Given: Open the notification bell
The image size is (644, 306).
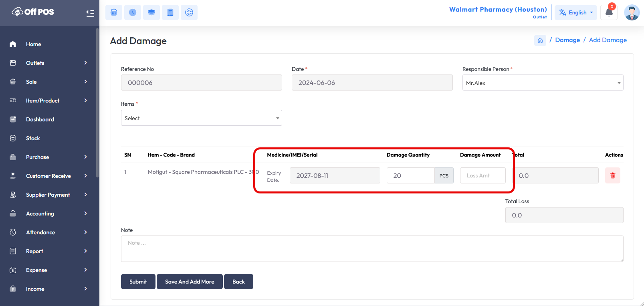Looking at the screenshot, I should point(609,12).
